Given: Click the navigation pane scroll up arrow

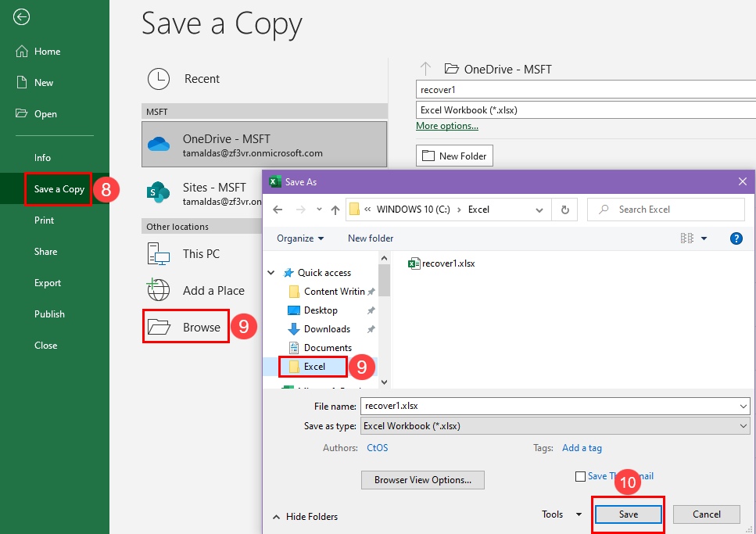Looking at the screenshot, I should (385, 258).
